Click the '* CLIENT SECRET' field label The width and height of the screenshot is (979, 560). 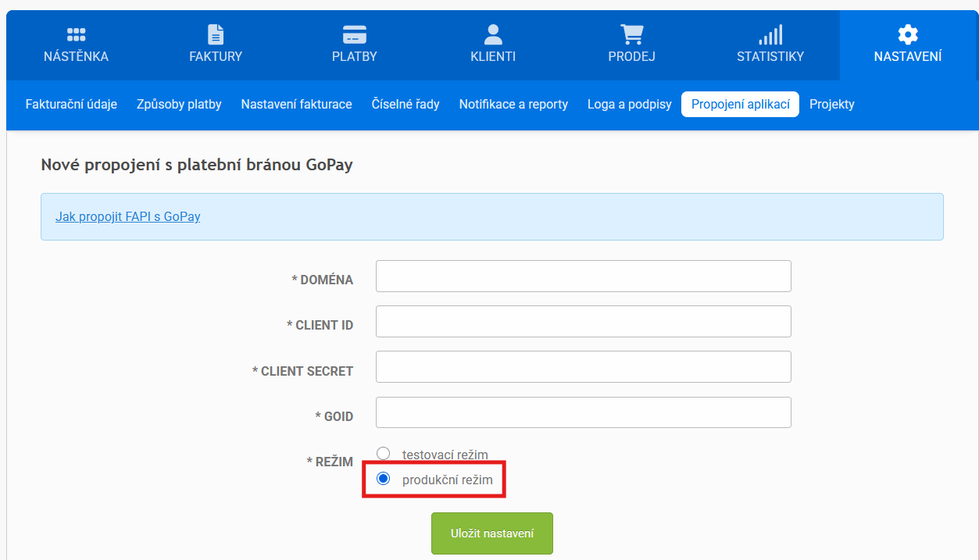(302, 371)
